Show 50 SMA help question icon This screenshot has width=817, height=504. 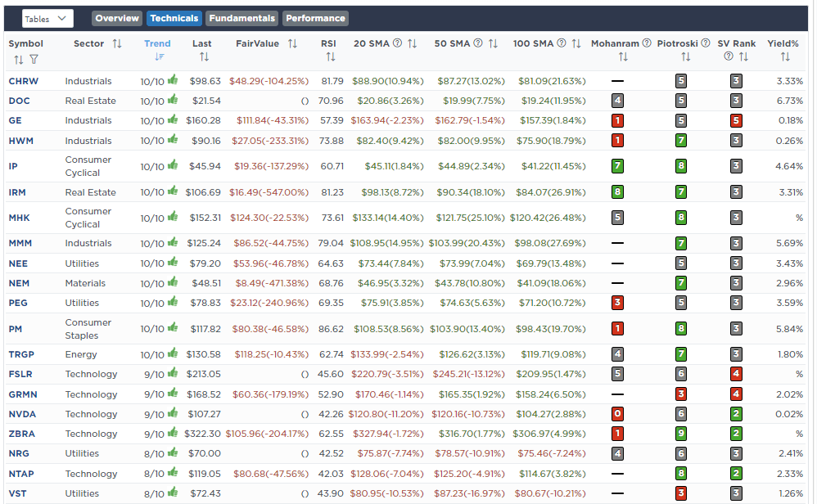click(478, 43)
